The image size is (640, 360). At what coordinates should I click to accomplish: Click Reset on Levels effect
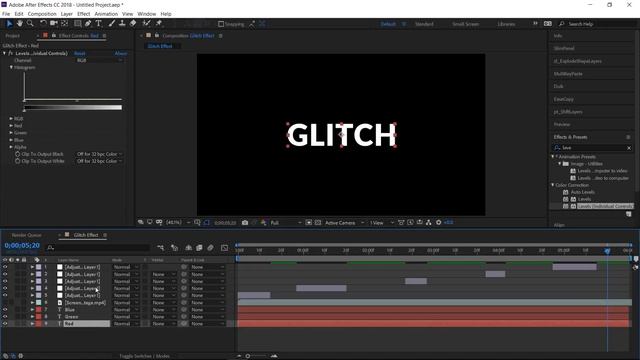80,53
